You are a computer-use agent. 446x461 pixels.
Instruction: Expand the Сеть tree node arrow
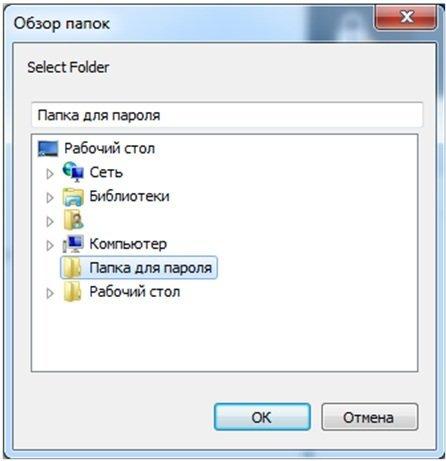[50, 174]
